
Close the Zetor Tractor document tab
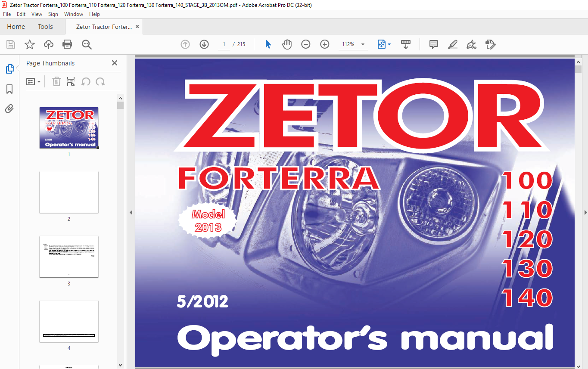click(137, 27)
